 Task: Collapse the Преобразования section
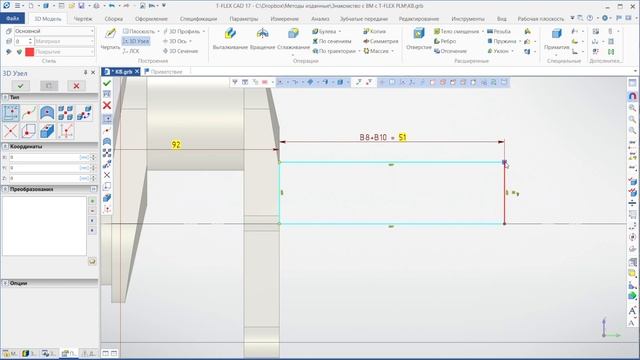click(5, 189)
